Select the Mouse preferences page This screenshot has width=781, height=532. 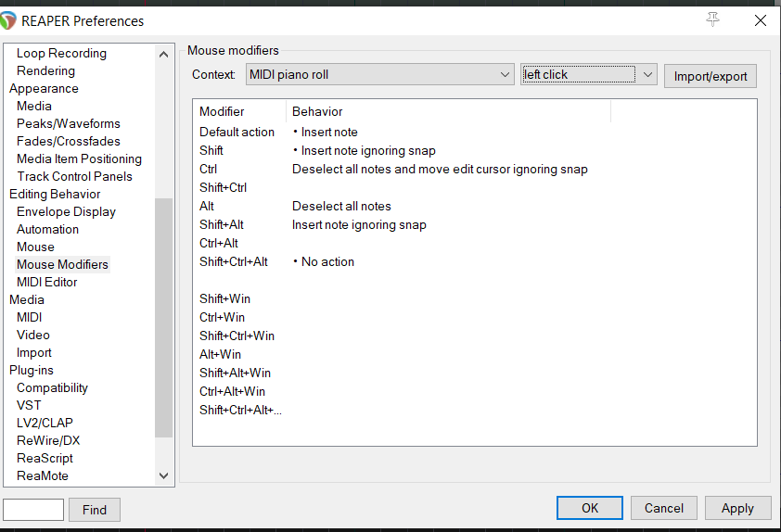coord(35,247)
